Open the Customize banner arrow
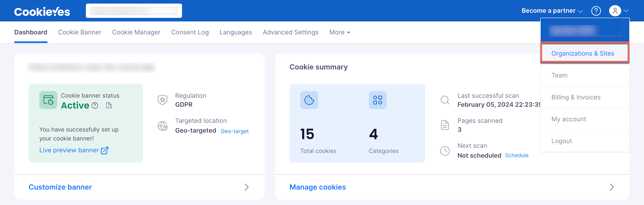The width and height of the screenshot is (644, 205). [x=246, y=187]
